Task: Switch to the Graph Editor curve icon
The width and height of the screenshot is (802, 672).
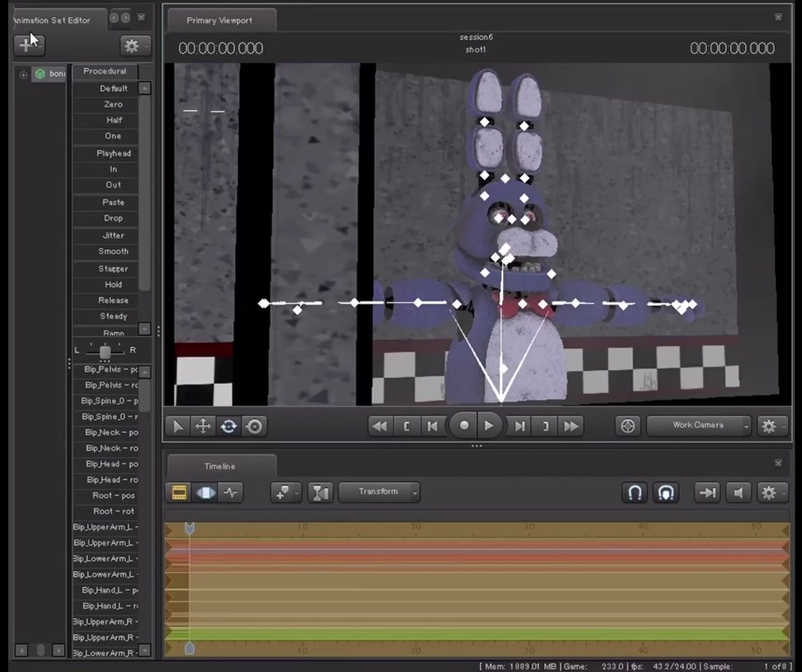Action: click(x=231, y=492)
